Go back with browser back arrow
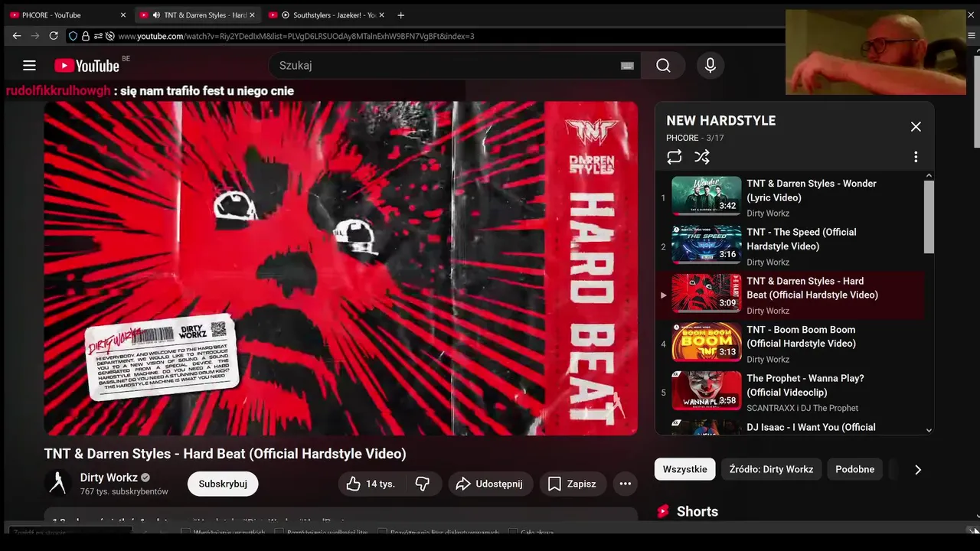The width and height of the screenshot is (980, 551). (17, 36)
